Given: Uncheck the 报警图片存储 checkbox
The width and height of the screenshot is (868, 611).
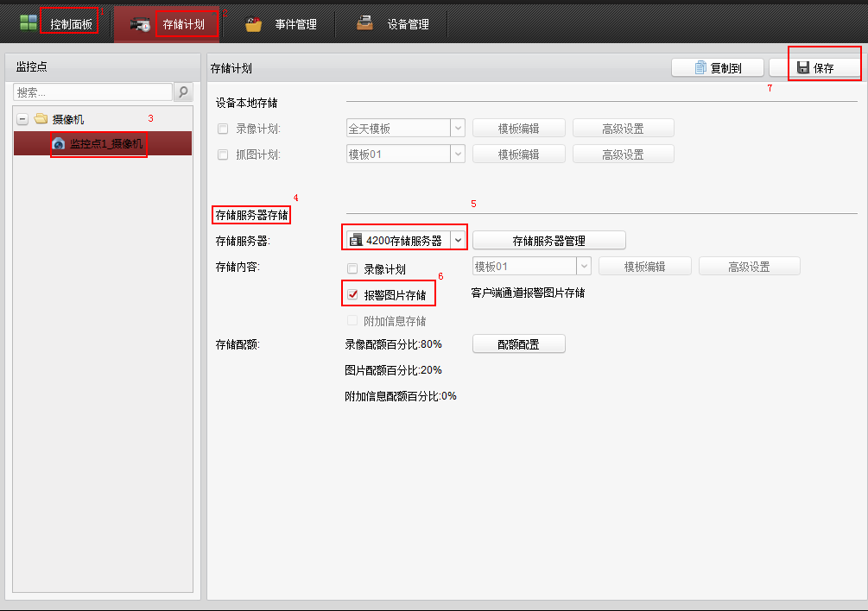Looking at the screenshot, I should tap(352, 294).
